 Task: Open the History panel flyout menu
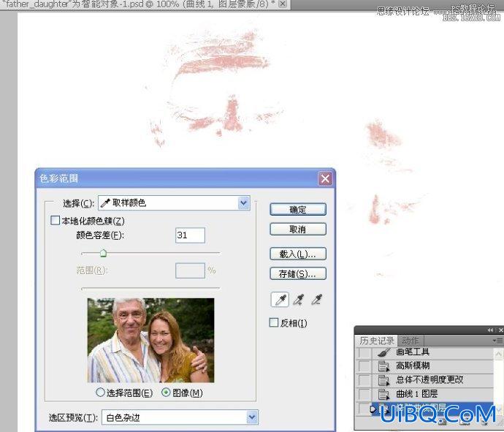click(x=497, y=341)
